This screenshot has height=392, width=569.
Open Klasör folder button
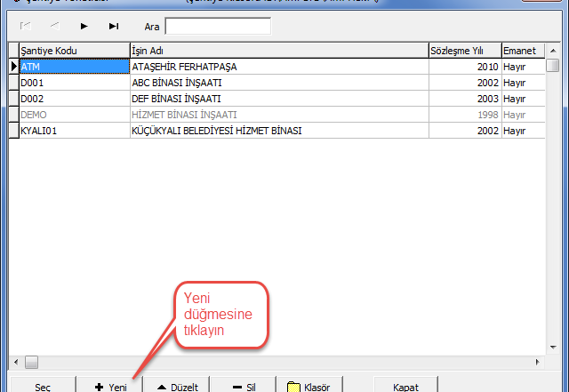(309, 386)
